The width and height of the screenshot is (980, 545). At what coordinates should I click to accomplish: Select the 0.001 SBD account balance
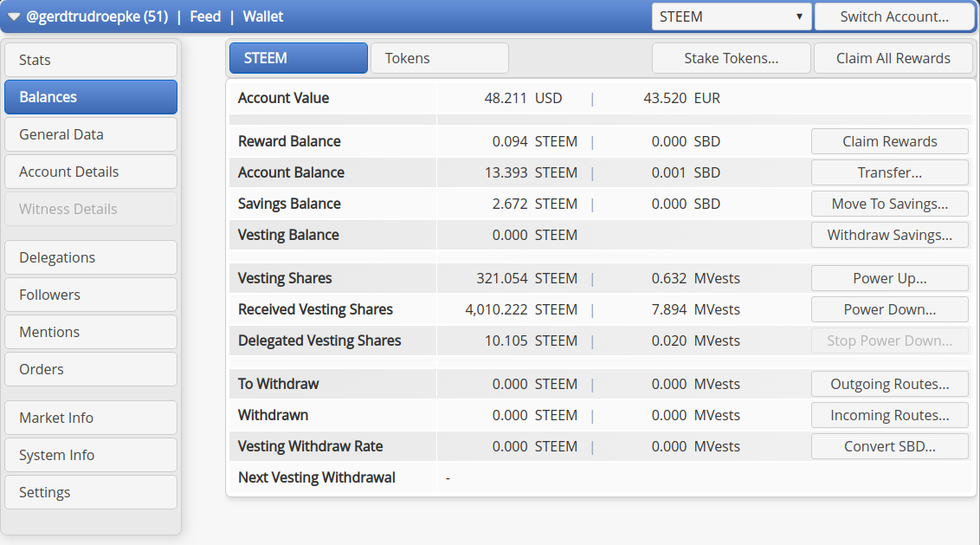coord(686,172)
